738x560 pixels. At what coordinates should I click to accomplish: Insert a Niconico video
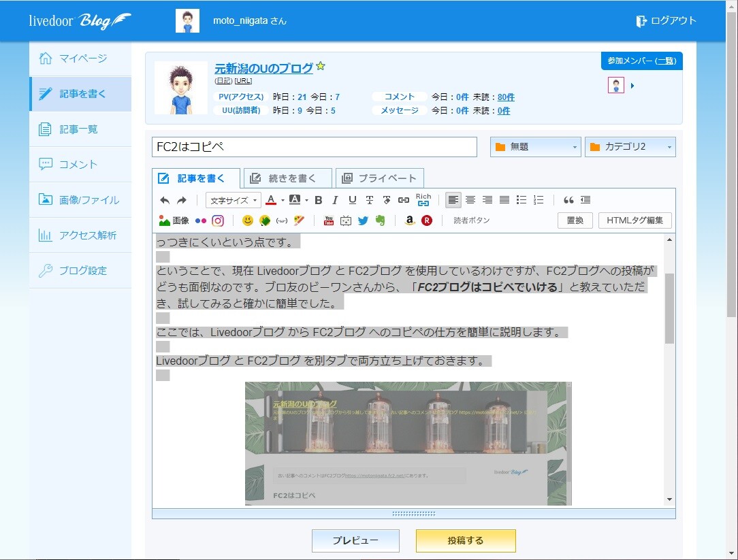pyautogui.click(x=345, y=220)
